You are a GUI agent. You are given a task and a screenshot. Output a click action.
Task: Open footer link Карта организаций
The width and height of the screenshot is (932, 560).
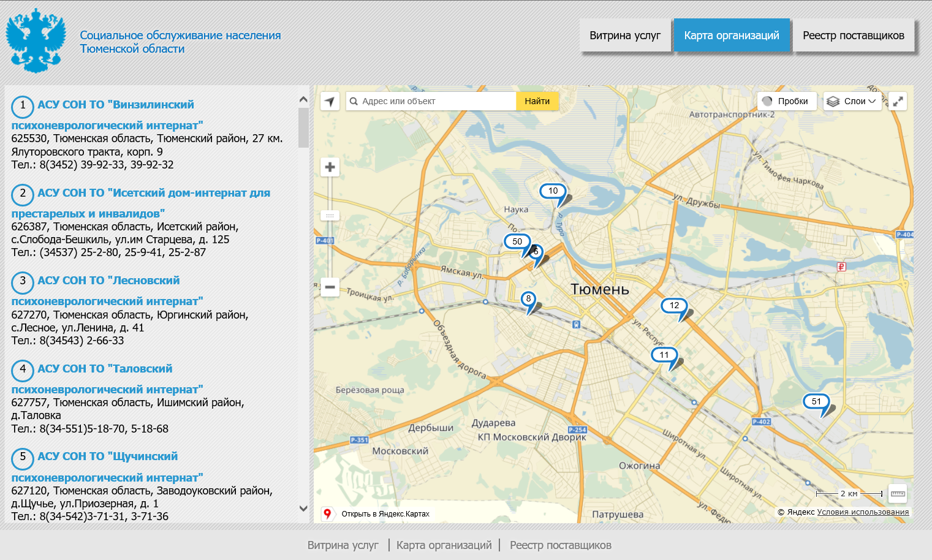pyautogui.click(x=444, y=545)
